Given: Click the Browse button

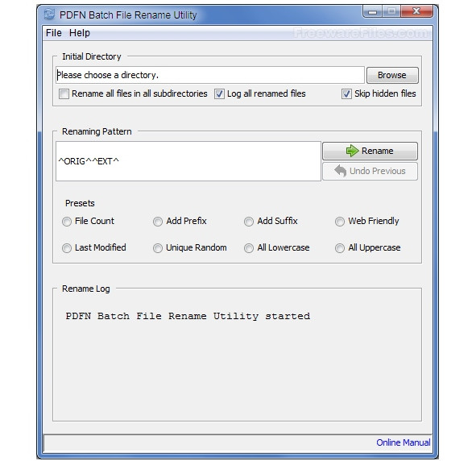Looking at the screenshot, I should (x=392, y=75).
